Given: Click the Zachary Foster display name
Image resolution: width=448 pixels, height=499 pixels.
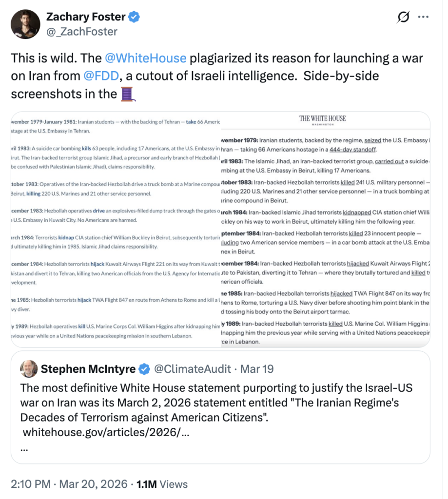Looking at the screenshot, I should pos(86,17).
